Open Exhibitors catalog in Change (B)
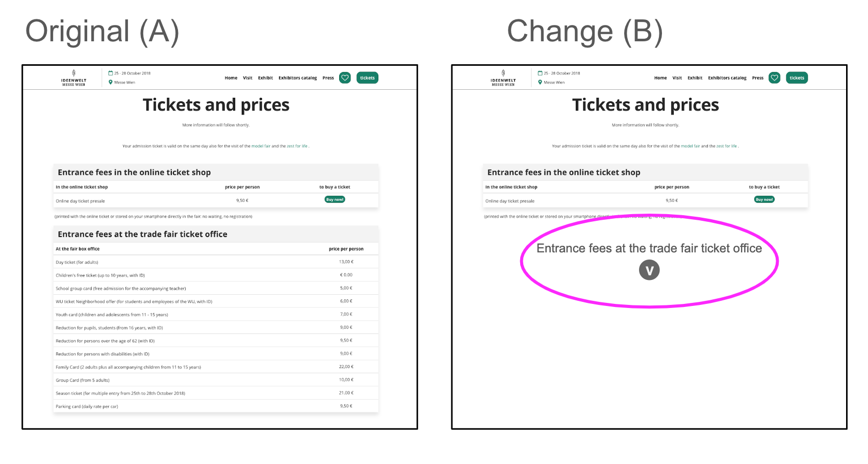Viewport: 868px width, 464px height. (x=727, y=78)
